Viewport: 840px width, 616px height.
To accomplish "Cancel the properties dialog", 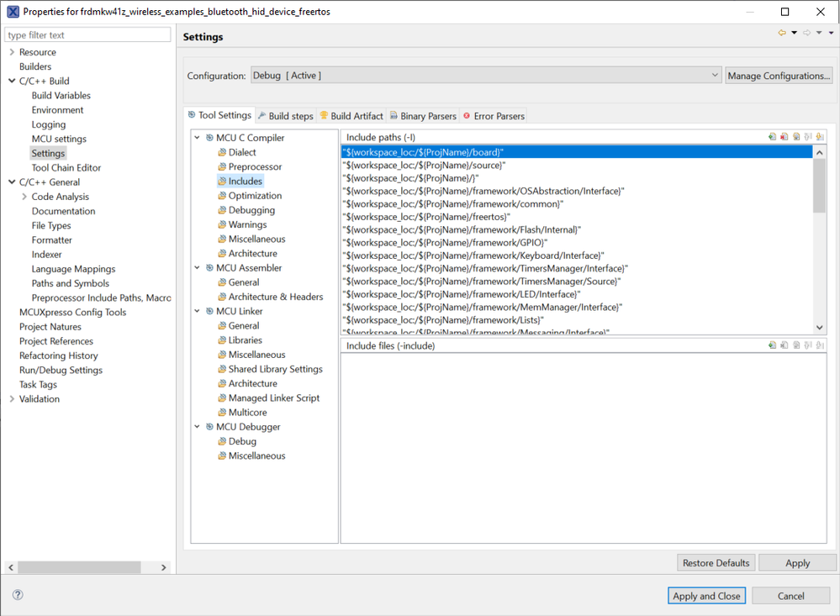I will pos(790,596).
